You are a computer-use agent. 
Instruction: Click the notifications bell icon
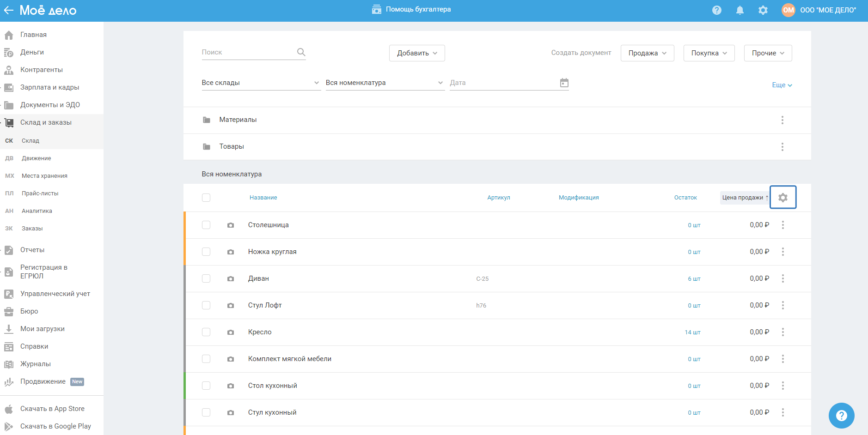coord(740,10)
